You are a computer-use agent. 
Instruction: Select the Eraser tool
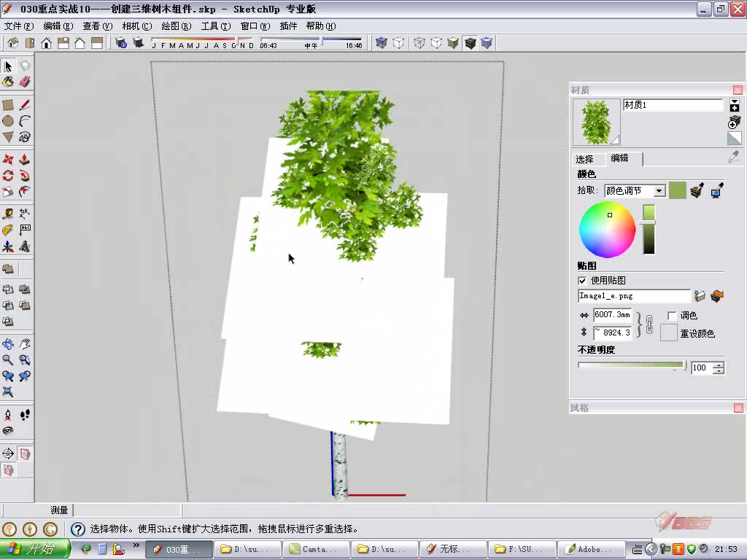tap(25, 82)
